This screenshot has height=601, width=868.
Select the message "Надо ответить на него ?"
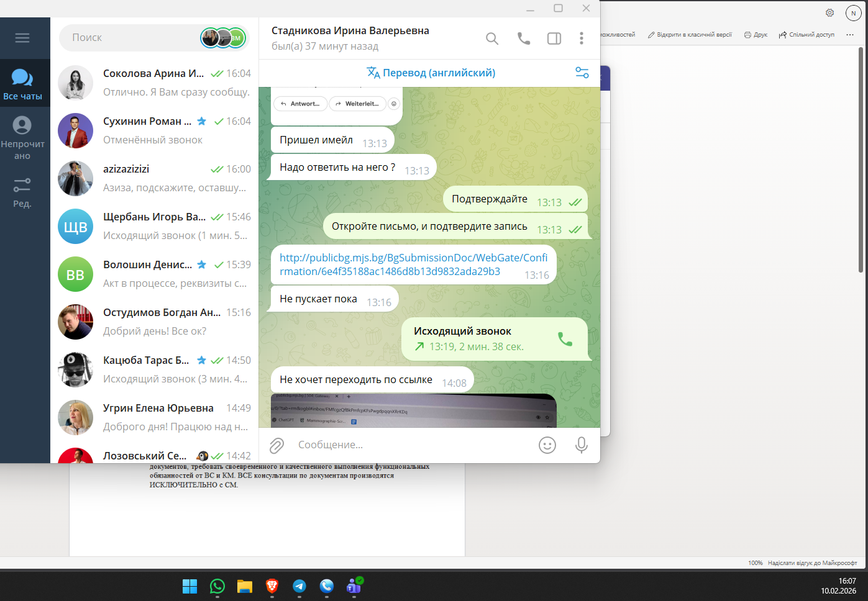[354, 168]
